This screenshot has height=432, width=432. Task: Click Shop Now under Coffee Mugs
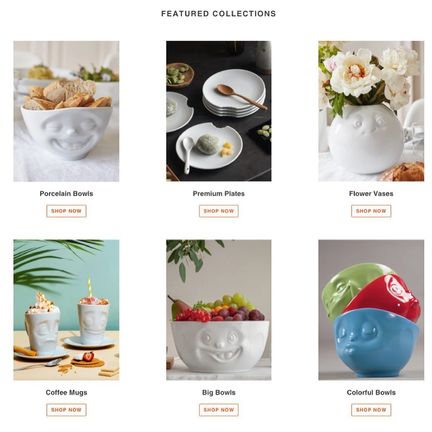[66, 410]
